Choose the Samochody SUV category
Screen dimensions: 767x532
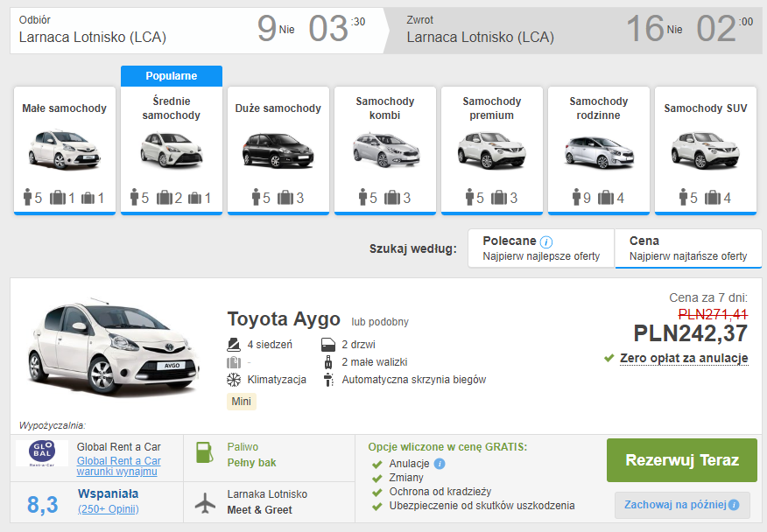coord(706,150)
